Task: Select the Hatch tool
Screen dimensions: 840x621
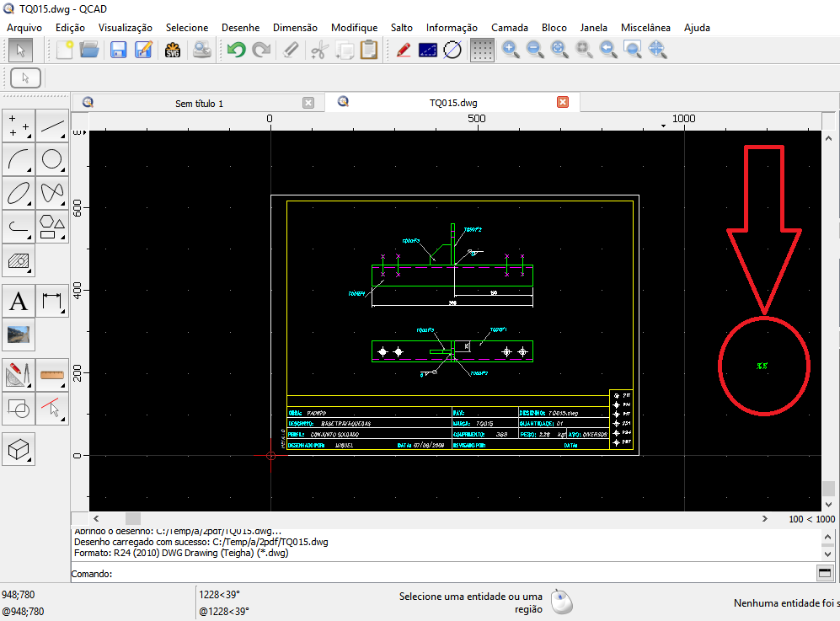Action: (19, 261)
